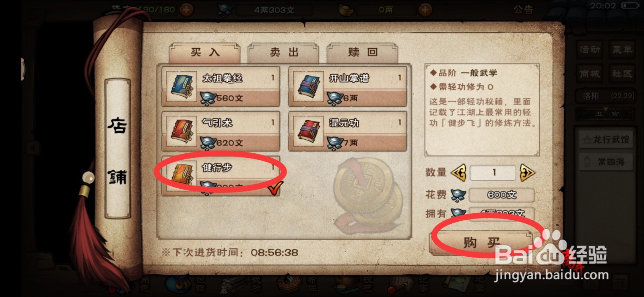Select the 混元功 red book icon

pos(308,132)
